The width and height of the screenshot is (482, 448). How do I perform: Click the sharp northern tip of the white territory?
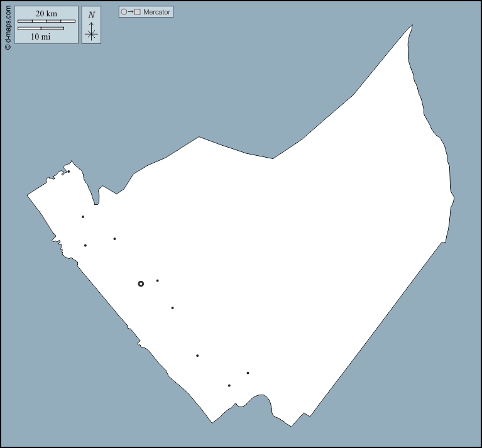point(412,26)
